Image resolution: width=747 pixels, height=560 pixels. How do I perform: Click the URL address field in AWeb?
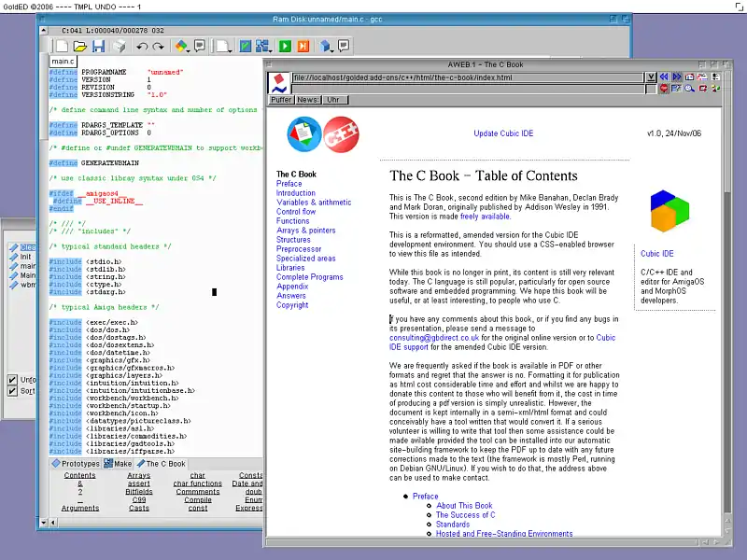tap(467, 77)
